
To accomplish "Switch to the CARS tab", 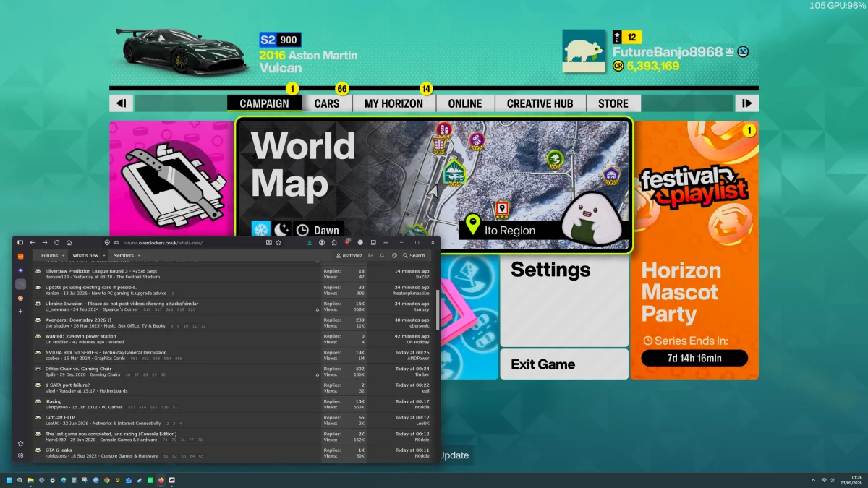I will pyautogui.click(x=327, y=103).
